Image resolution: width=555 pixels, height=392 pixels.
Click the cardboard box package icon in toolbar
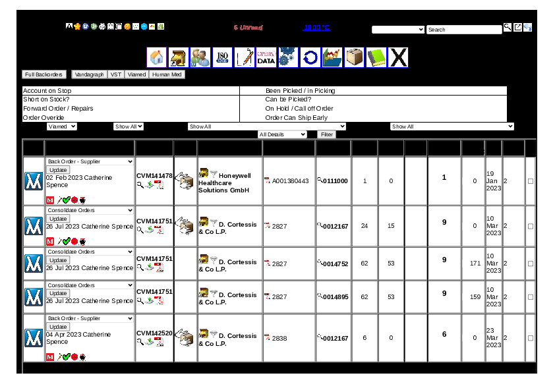point(355,57)
